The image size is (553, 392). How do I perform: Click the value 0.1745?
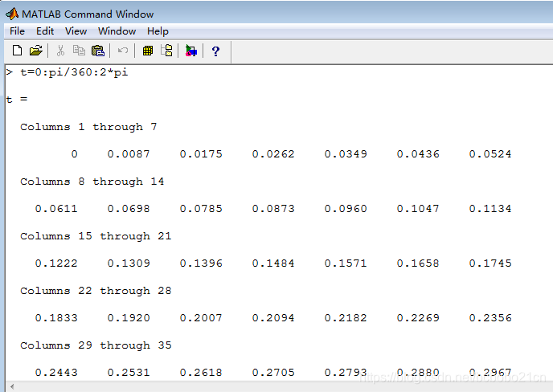[490, 263]
